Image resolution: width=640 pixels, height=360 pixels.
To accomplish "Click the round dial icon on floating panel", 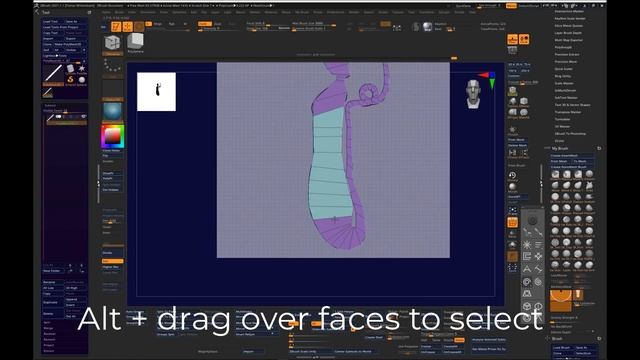I will 532,220.
